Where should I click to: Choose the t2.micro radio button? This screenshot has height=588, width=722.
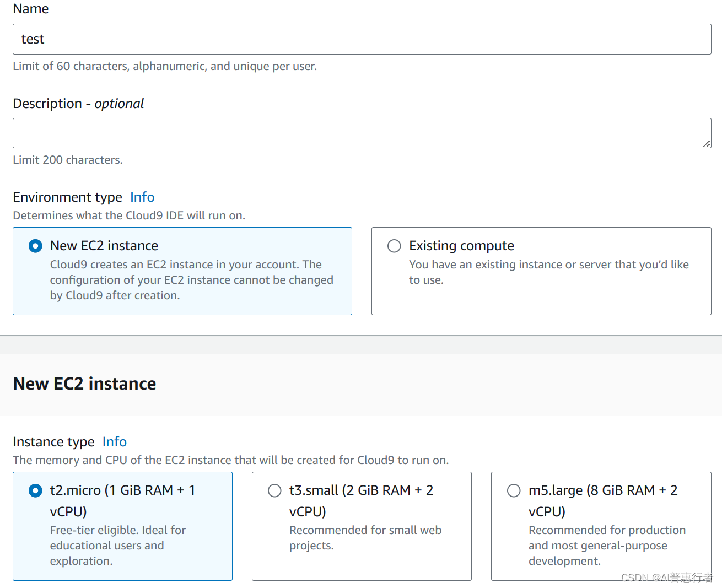click(x=35, y=490)
